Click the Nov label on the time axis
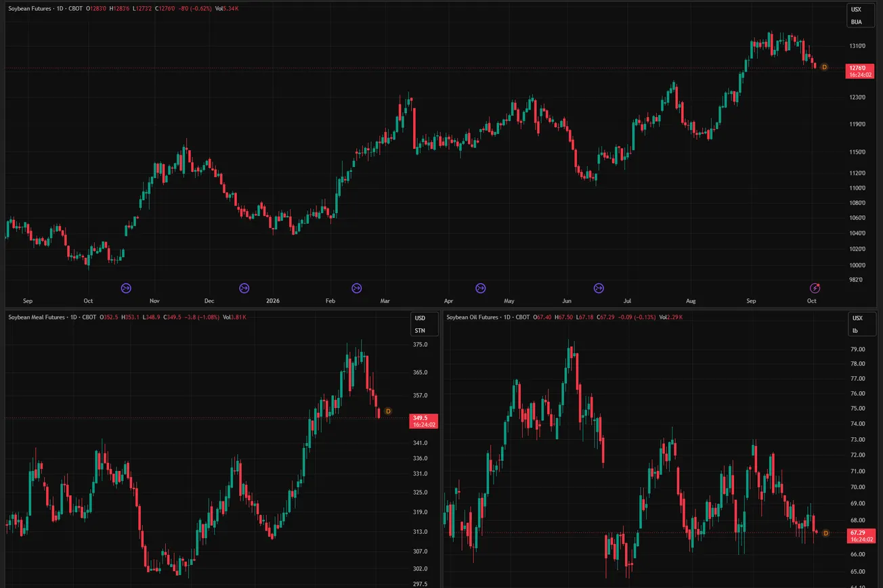Viewport: 883px width, 588px height. tap(154, 300)
